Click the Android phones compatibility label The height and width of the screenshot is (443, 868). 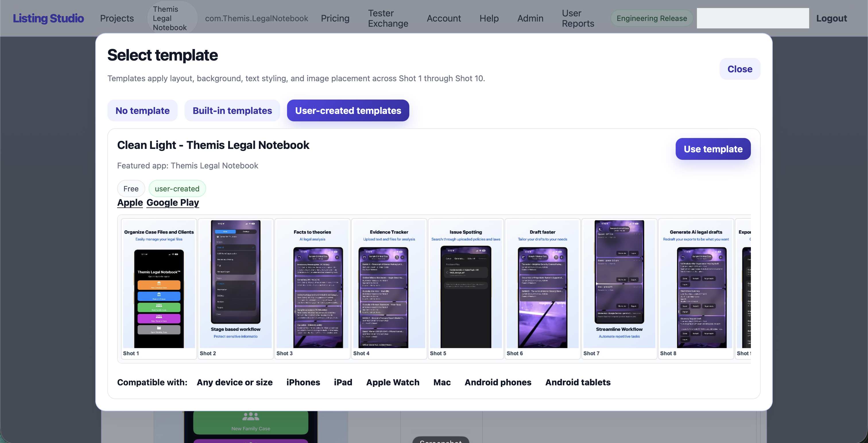[x=498, y=382]
